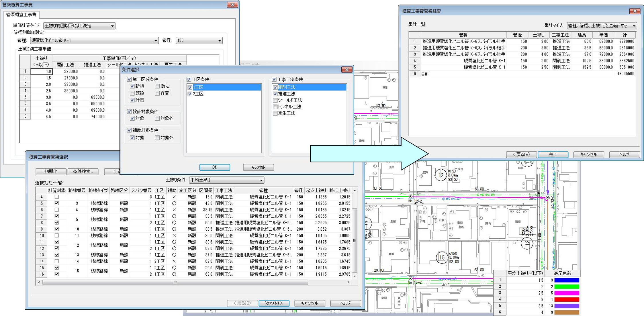Click the blue color swatch for 1.5m

(566, 280)
